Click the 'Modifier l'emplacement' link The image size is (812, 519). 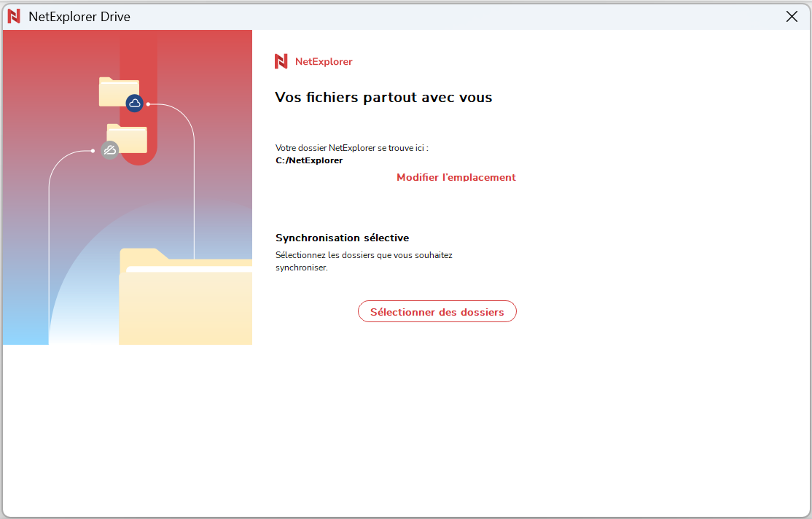click(456, 177)
